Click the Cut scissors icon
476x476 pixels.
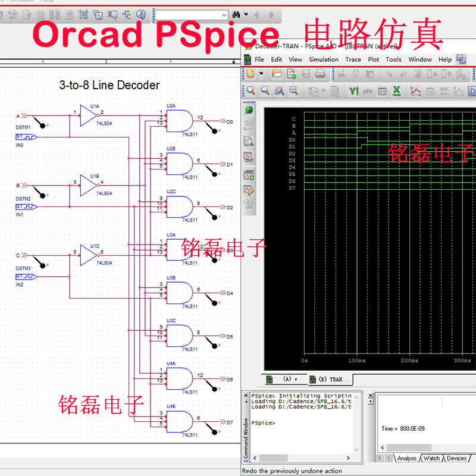tap(342, 74)
